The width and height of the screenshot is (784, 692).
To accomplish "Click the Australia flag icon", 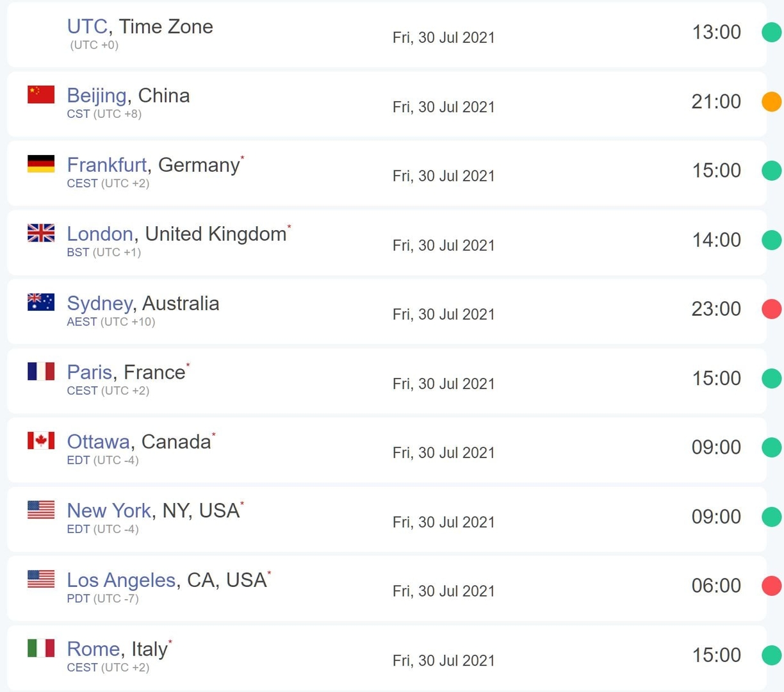I will 41,302.
